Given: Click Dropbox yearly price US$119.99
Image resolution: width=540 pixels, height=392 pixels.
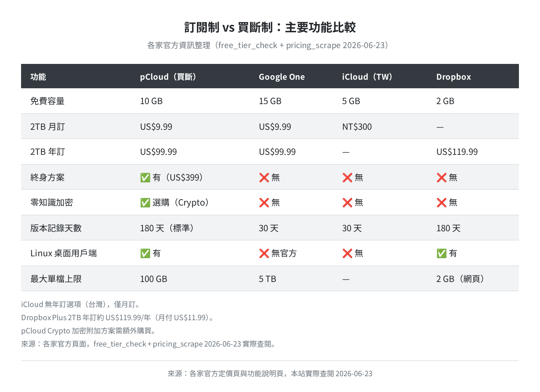Looking at the screenshot, I should pyautogui.click(x=457, y=152).
